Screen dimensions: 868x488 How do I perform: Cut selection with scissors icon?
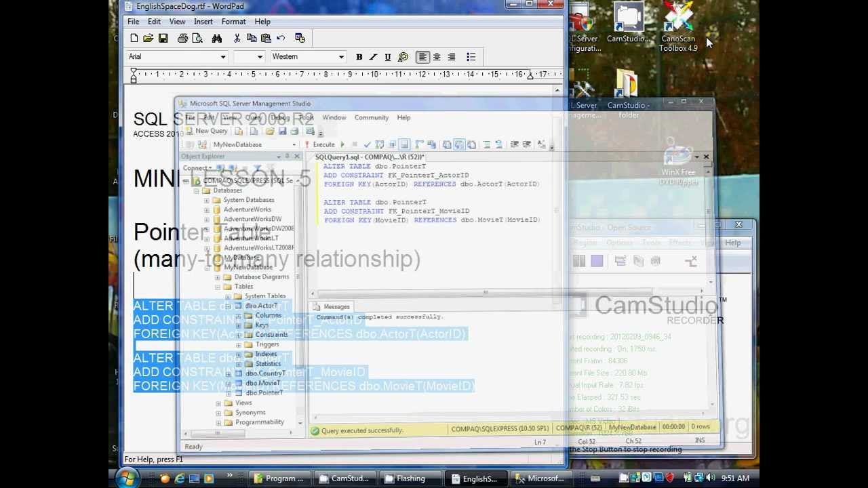(237, 39)
